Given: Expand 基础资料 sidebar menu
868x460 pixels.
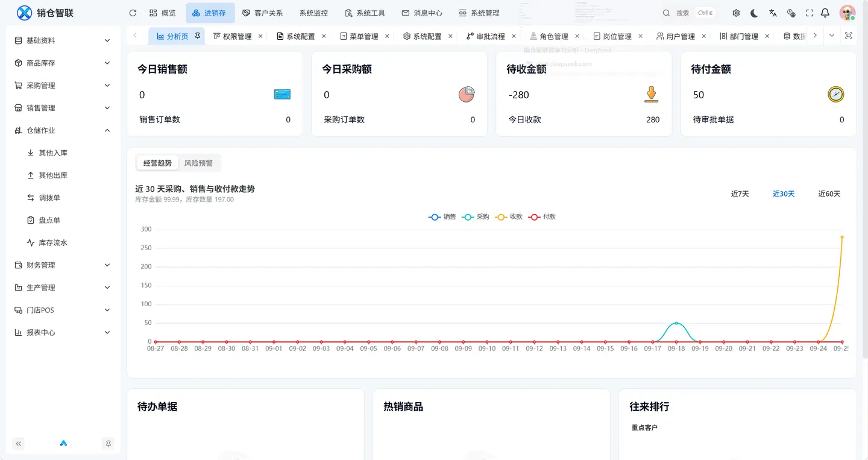Looking at the screenshot, I should click(63, 40).
